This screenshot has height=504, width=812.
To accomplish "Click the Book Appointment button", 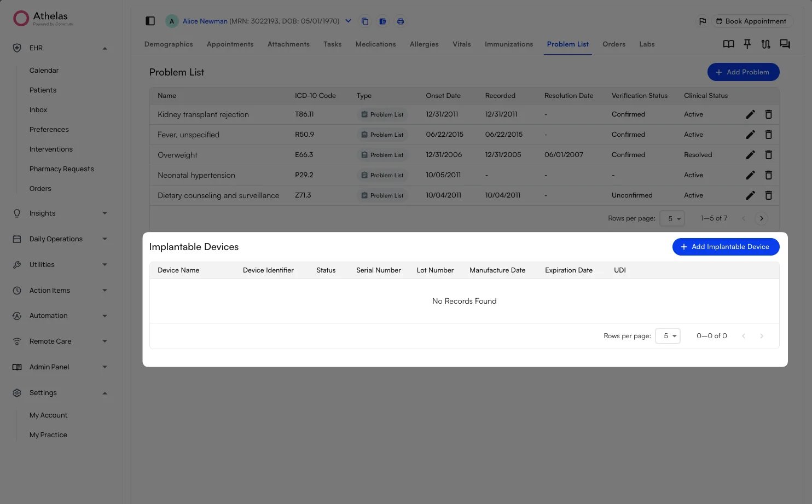I will [x=751, y=21].
